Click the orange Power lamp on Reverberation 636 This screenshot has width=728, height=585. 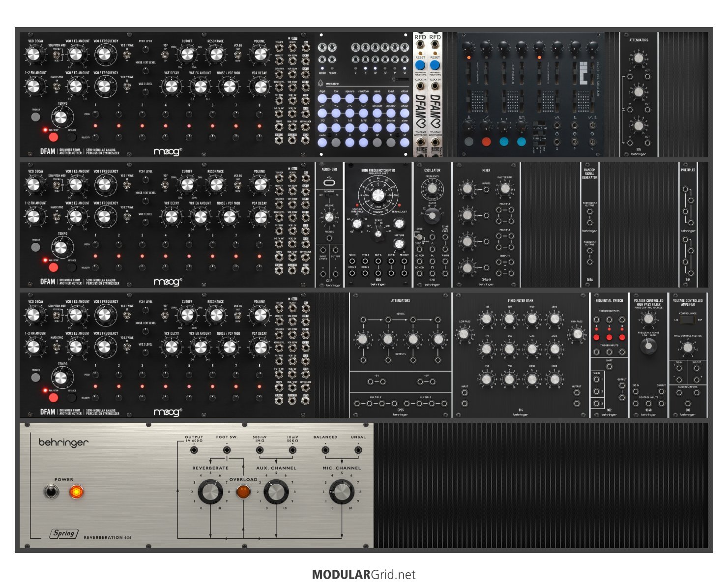pos(76,492)
